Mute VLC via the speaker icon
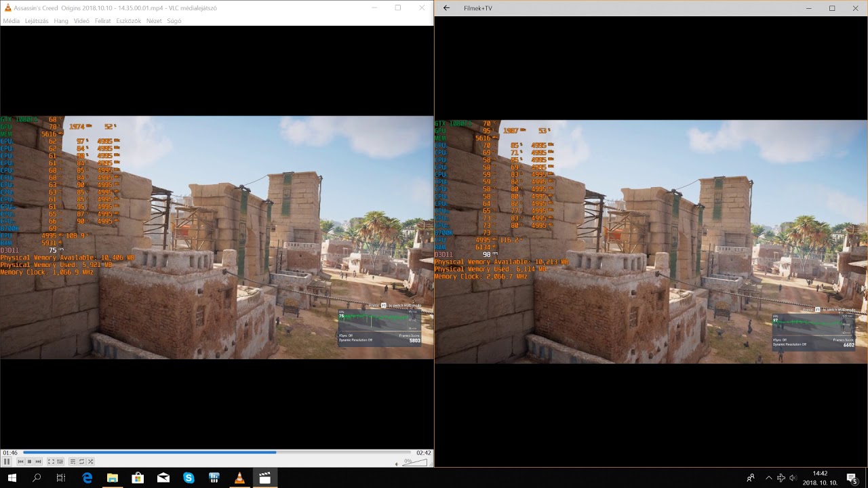The image size is (868, 488). click(397, 464)
